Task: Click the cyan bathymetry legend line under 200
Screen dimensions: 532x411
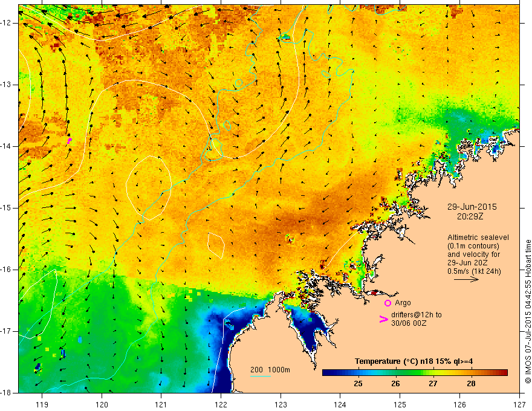Action: 261,376
